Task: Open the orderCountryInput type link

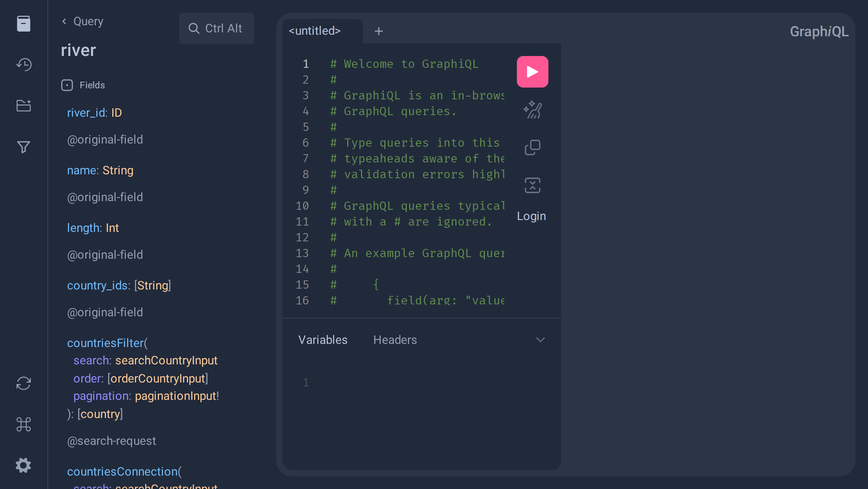Action: tap(157, 379)
